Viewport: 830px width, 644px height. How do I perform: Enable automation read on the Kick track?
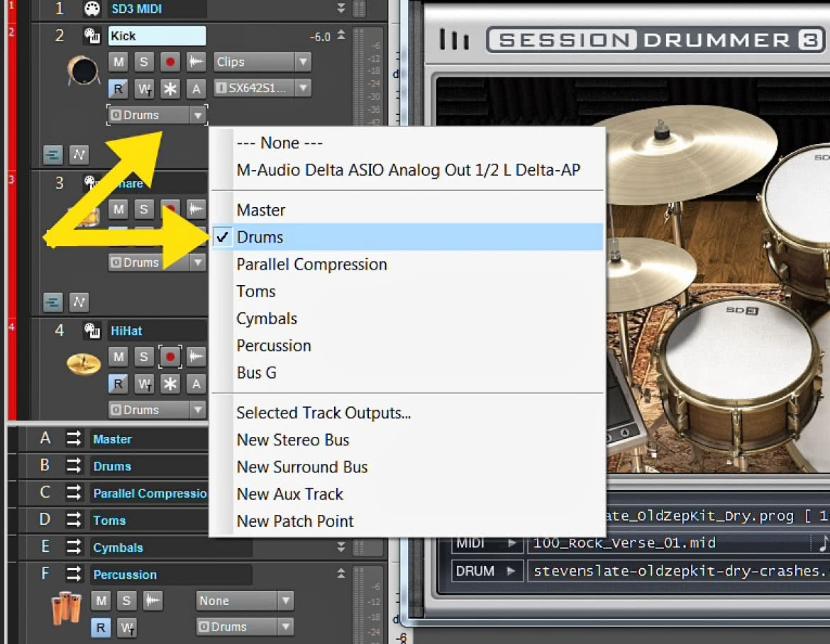118,89
